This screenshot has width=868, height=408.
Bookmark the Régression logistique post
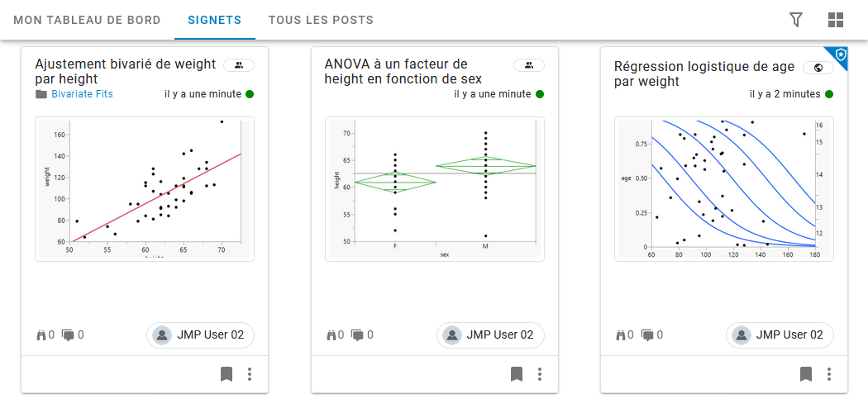click(x=806, y=374)
